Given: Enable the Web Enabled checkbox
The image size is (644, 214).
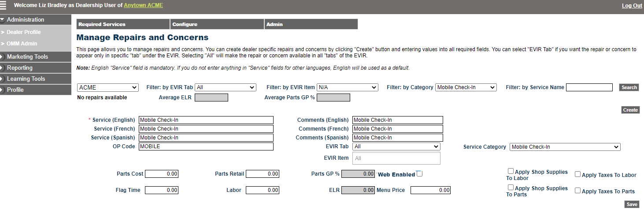Looking at the screenshot, I should (419, 174).
